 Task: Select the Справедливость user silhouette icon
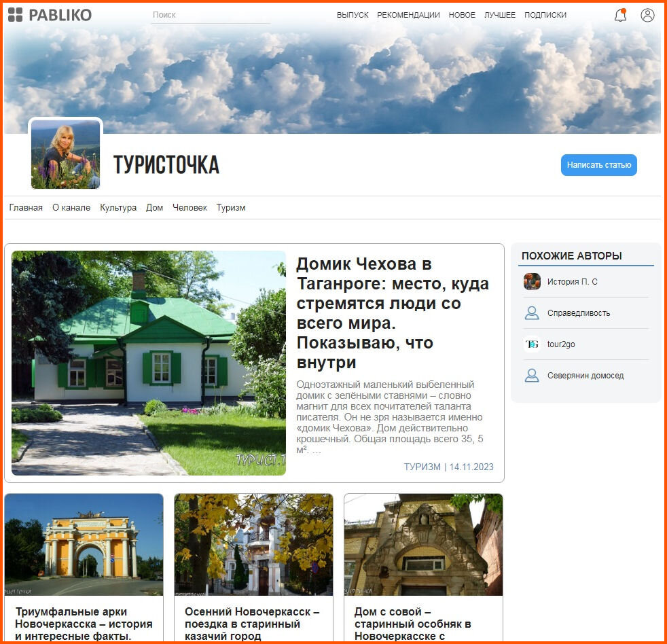532,312
